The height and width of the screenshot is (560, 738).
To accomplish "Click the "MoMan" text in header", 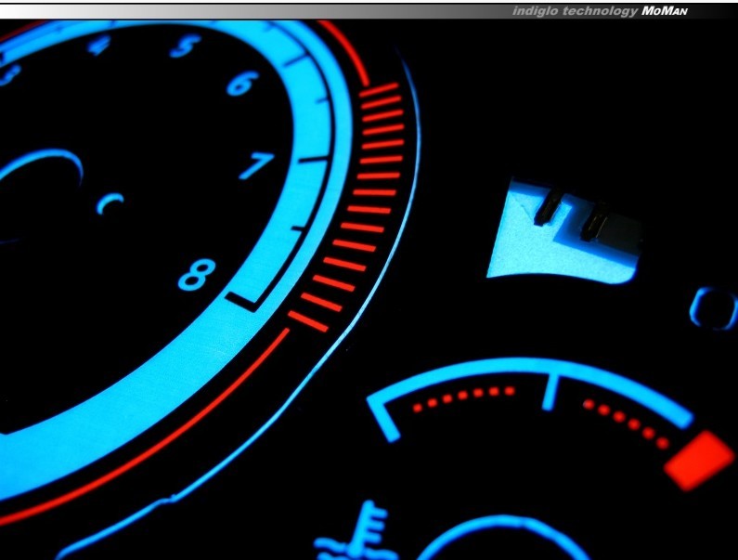I will click(x=674, y=11).
